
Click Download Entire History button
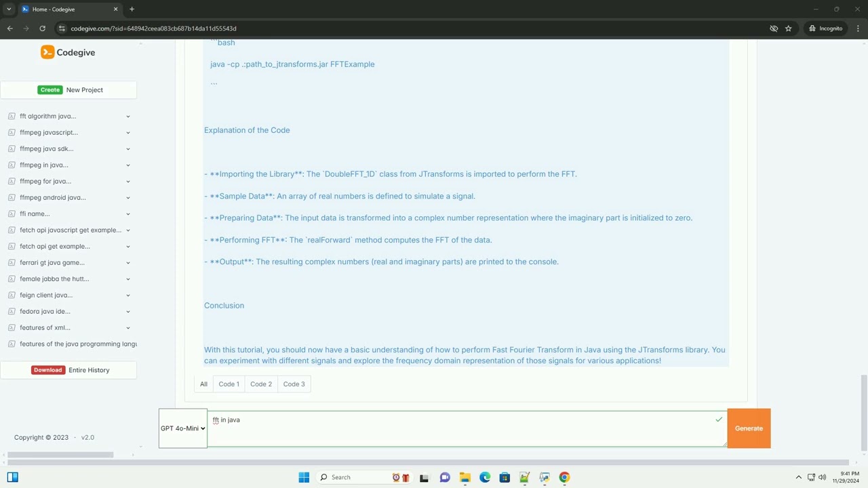[x=68, y=370]
